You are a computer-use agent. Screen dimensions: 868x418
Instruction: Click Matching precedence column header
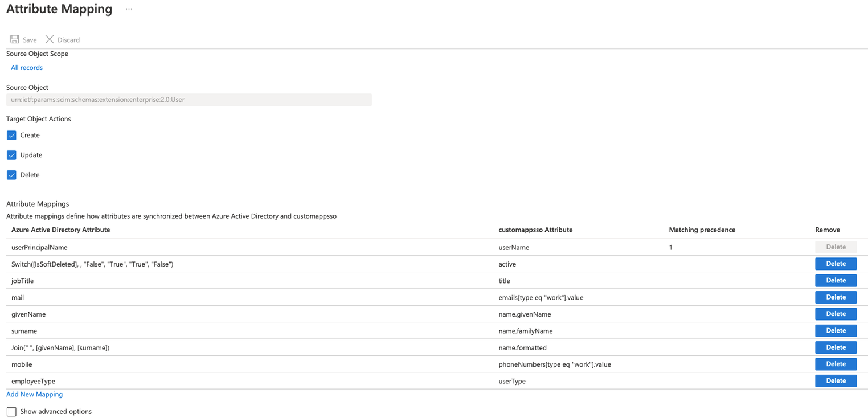tap(702, 230)
